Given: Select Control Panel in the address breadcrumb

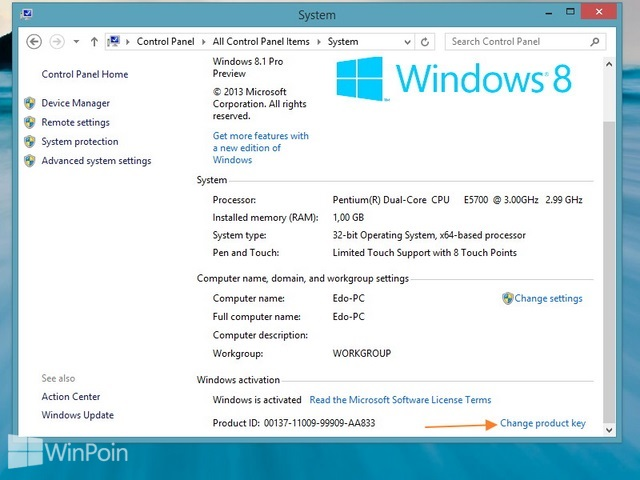Looking at the screenshot, I should [165, 42].
